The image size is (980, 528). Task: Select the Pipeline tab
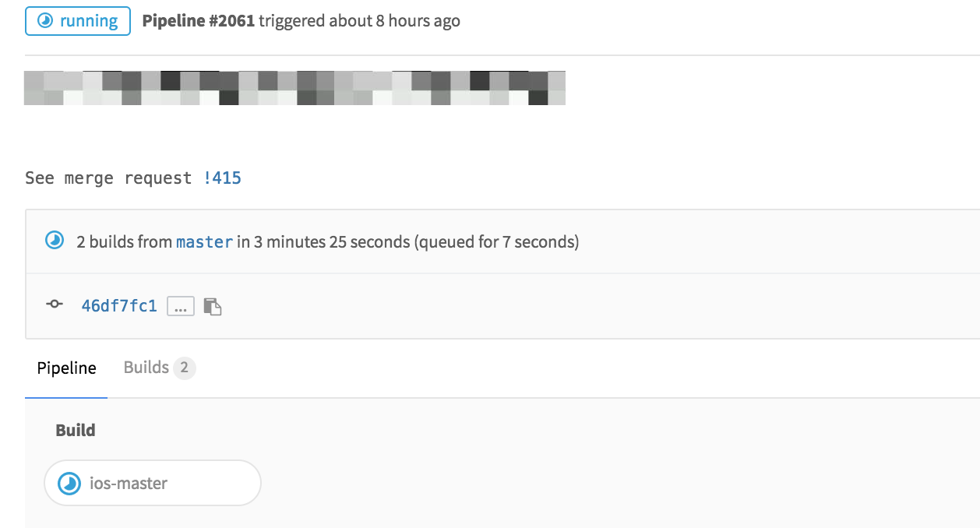click(66, 367)
